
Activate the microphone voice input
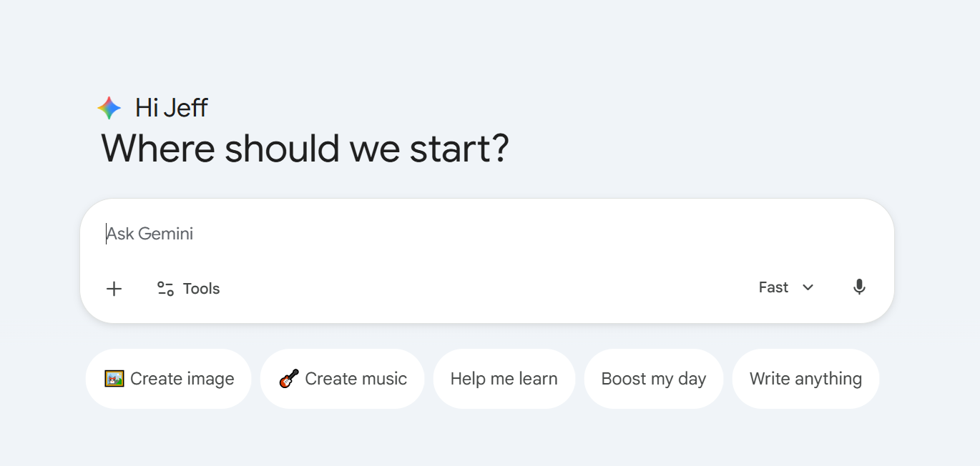click(x=859, y=287)
